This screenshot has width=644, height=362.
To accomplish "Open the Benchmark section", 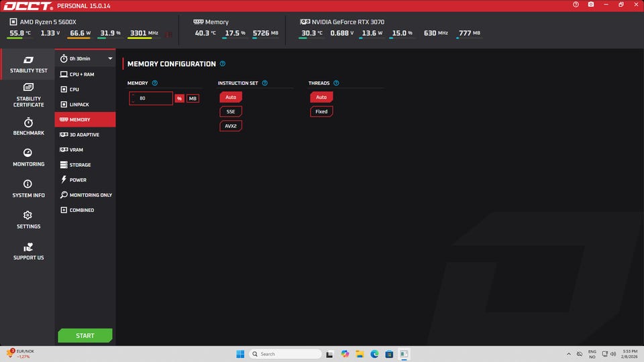I will pos(28,127).
